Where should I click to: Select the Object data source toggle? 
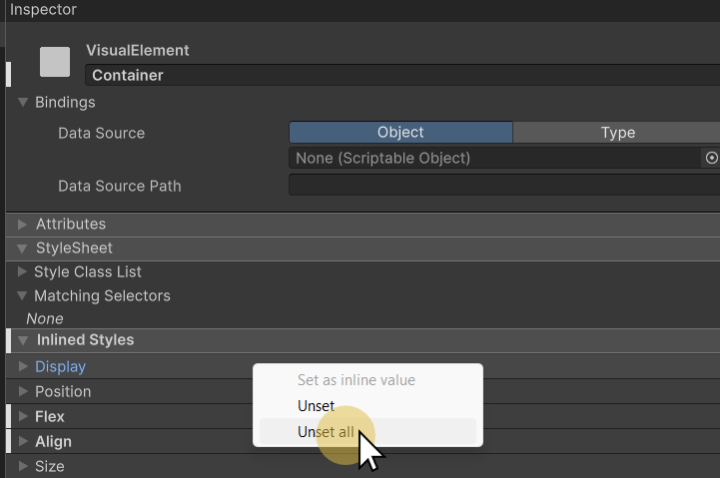(400, 132)
